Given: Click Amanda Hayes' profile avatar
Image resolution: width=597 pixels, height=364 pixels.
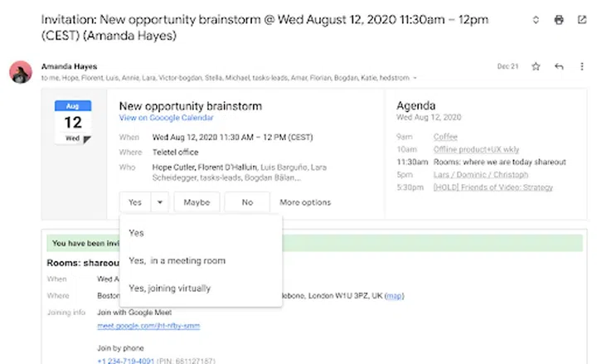Looking at the screenshot, I should (x=21, y=72).
